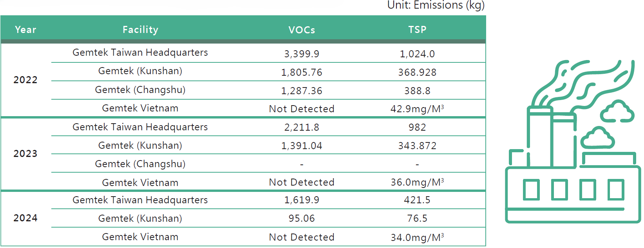This screenshot has height=248, width=644.
Task: Click the 2022 year label
Action: 25,80
